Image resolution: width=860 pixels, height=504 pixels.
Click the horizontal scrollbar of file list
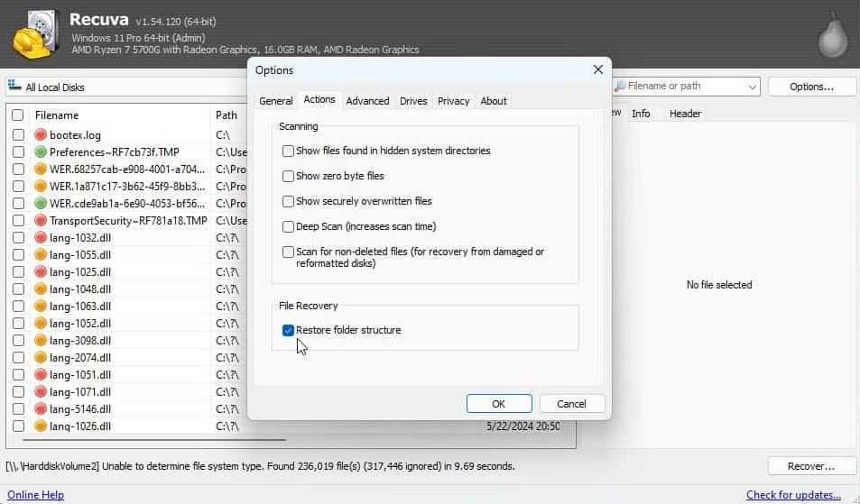(154, 439)
